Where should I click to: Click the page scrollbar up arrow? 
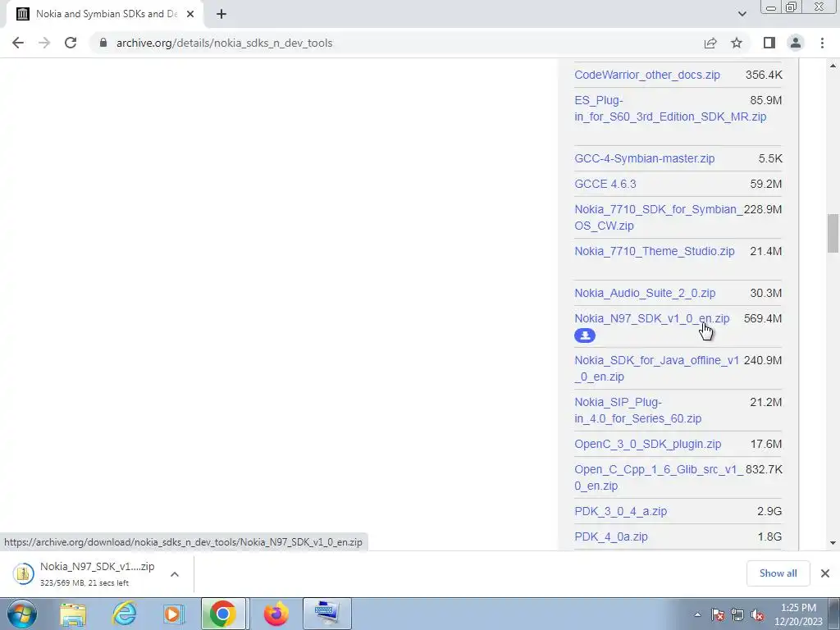[x=833, y=66]
